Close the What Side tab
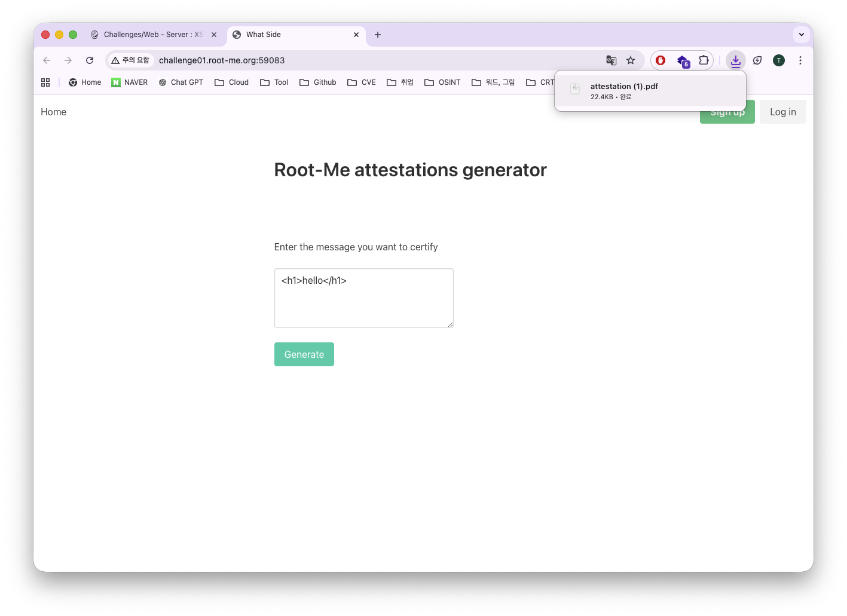 pyautogui.click(x=356, y=35)
